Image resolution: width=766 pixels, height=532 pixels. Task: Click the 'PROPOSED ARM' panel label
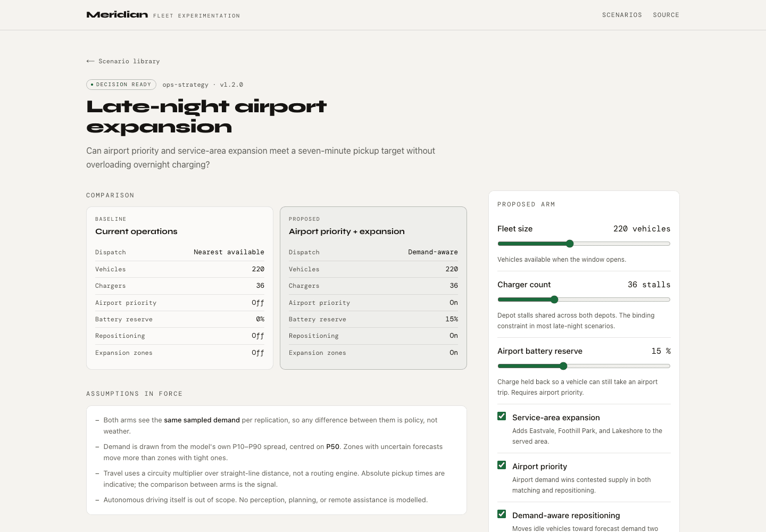(526, 204)
